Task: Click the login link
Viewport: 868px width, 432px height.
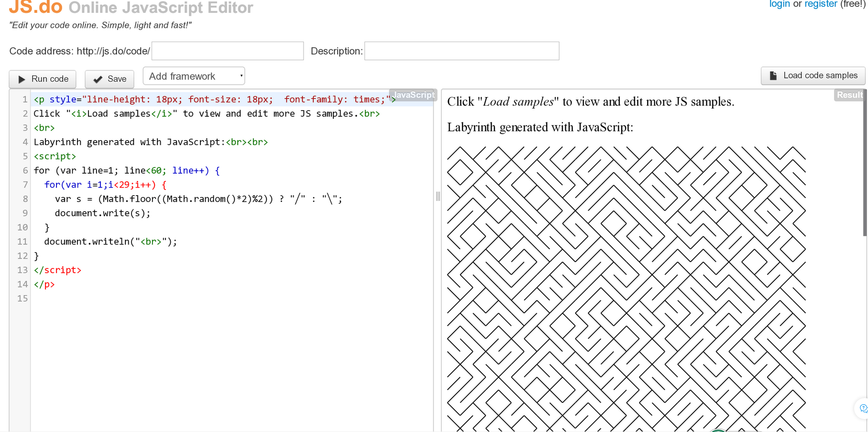Action: 779,4
